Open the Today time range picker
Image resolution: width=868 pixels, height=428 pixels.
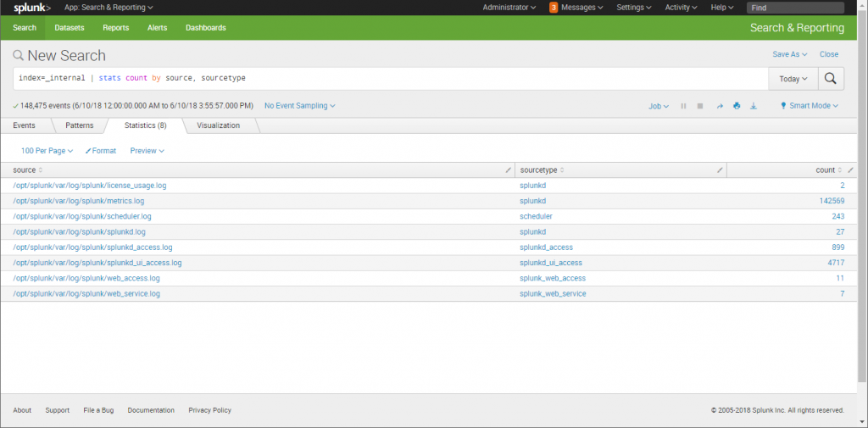(x=793, y=79)
